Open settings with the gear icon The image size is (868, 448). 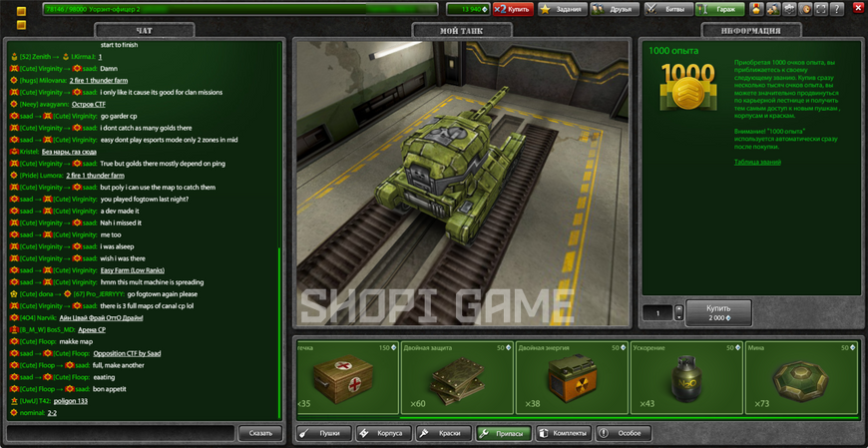789,9
